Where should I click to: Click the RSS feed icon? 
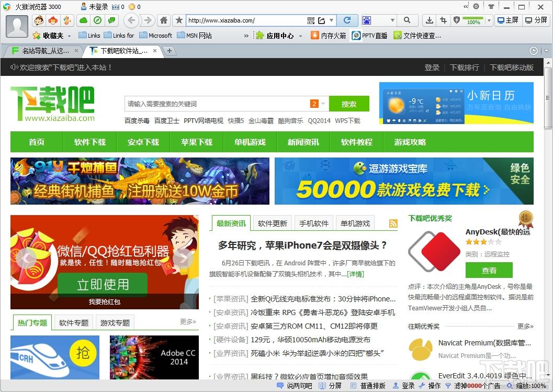click(393, 223)
